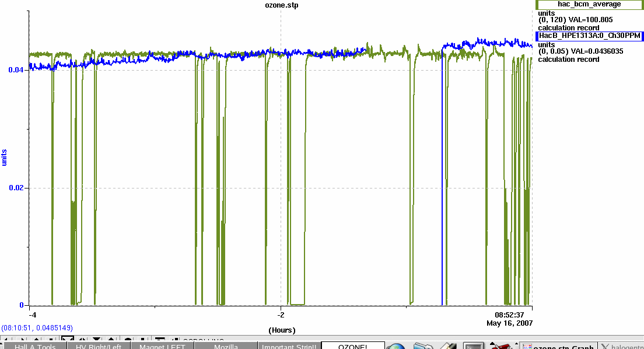Click the 0.02 y-axis label

(16, 188)
